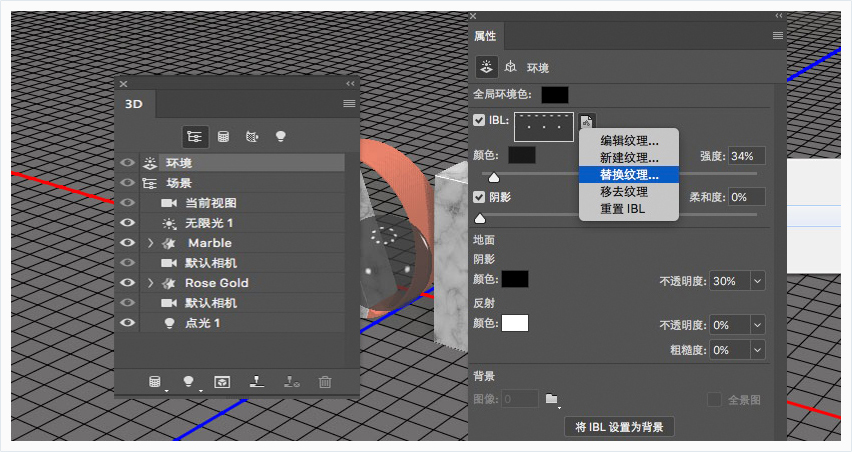Viewport: 852px width, 452px height.
Task: Start print icon at 3D panel bottom
Action: [257, 382]
